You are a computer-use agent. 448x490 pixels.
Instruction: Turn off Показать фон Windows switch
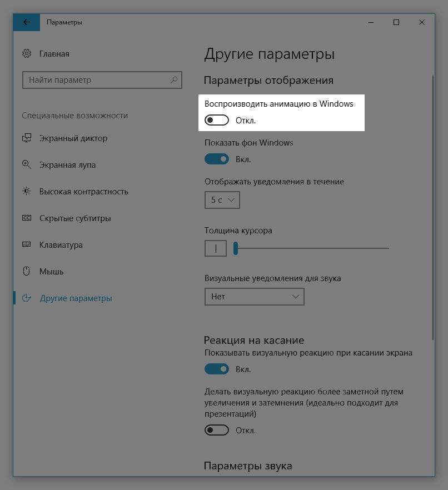(x=217, y=159)
